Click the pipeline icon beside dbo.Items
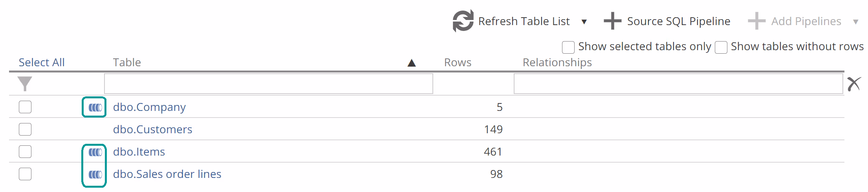 point(95,152)
